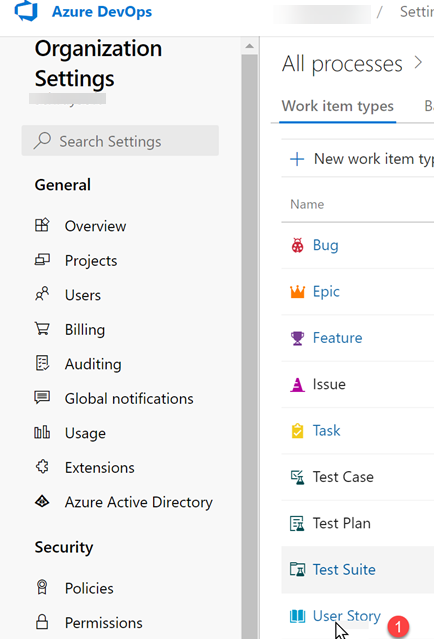Open the Feature work item type

pyautogui.click(x=337, y=338)
